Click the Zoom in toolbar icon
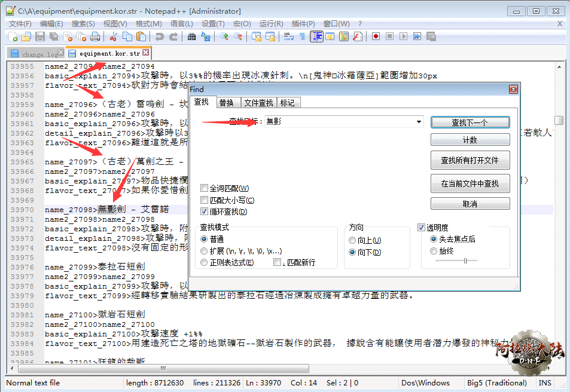 click(224, 37)
